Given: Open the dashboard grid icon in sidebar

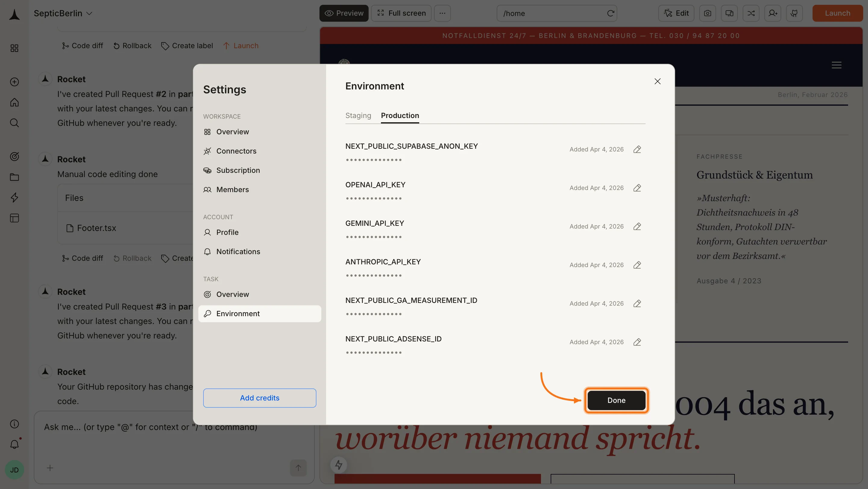Looking at the screenshot, I should pyautogui.click(x=14, y=48).
